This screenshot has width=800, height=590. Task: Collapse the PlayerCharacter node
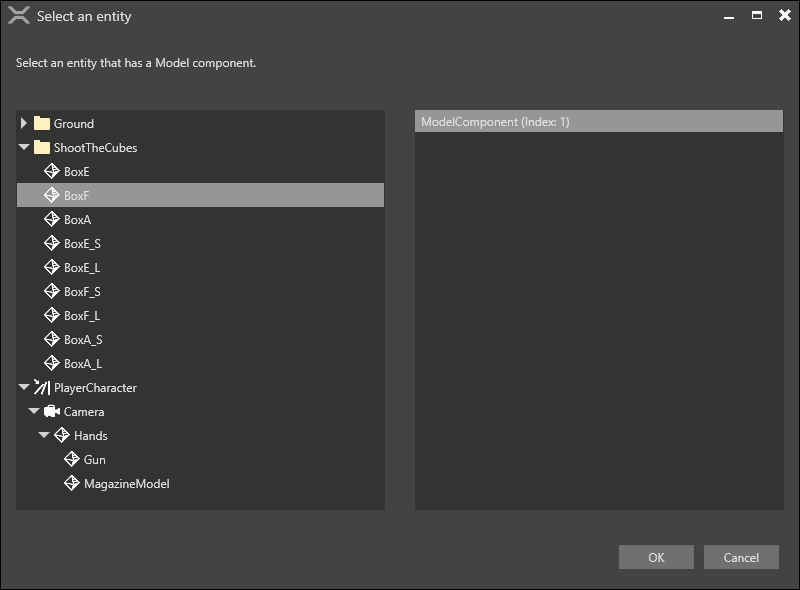pyautogui.click(x=24, y=388)
